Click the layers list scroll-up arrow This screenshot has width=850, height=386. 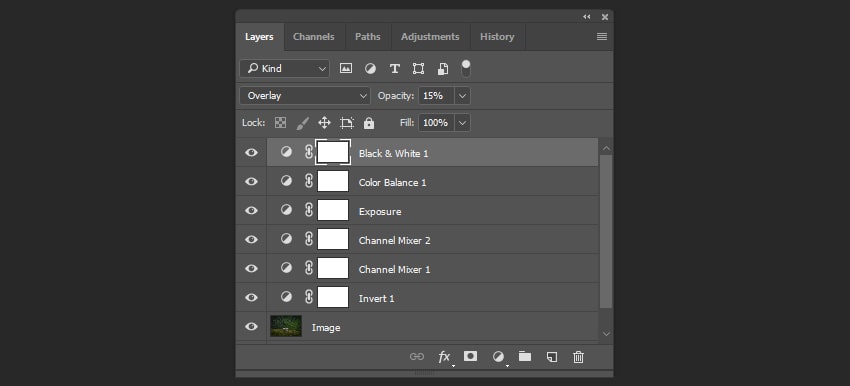click(x=606, y=148)
